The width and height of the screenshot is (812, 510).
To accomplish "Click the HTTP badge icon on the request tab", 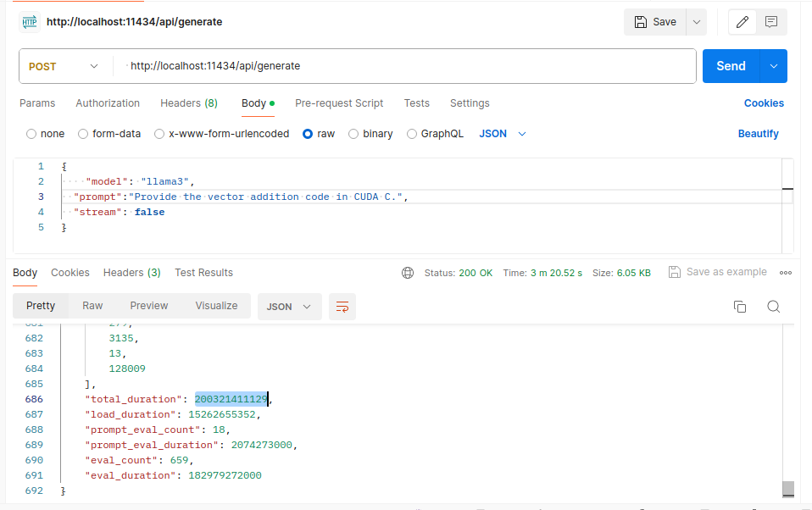I will pyautogui.click(x=28, y=22).
